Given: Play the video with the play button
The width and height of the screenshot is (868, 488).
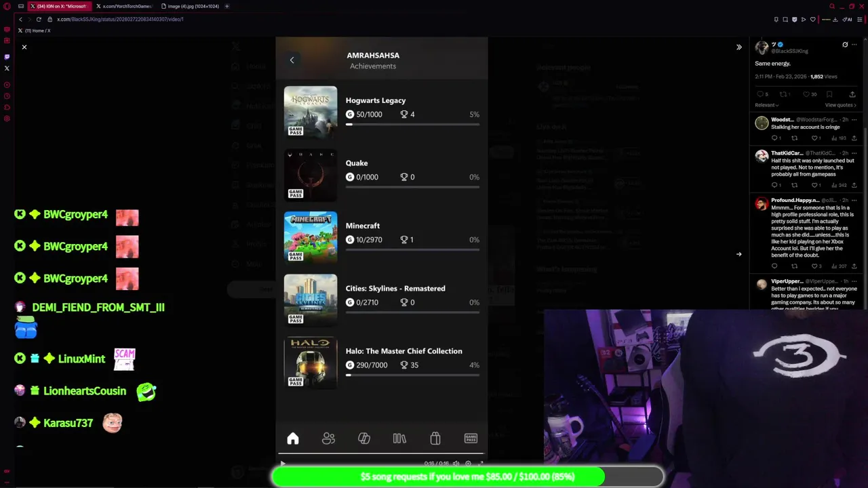Looking at the screenshot, I should [x=283, y=464].
